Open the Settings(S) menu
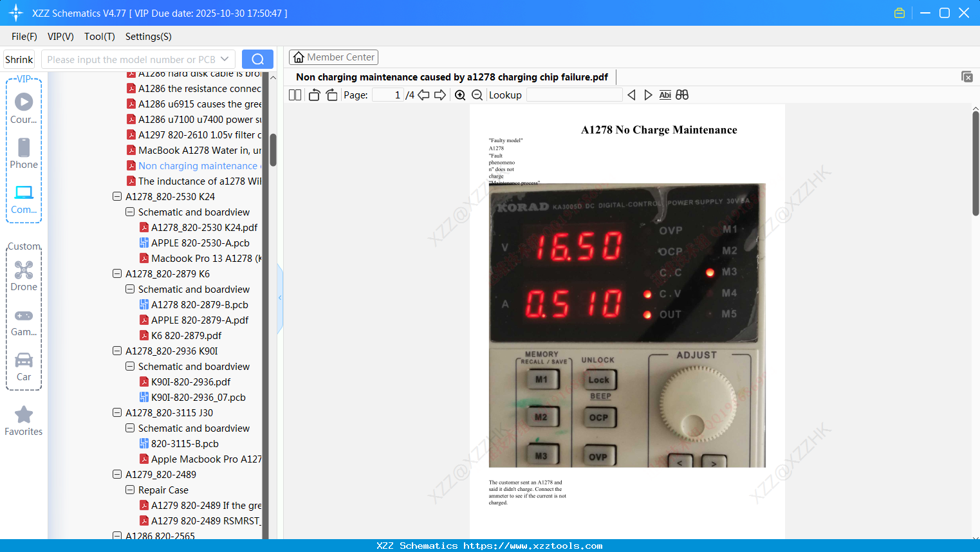The height and width of the screenshot is (552, 980). (149, 37)
